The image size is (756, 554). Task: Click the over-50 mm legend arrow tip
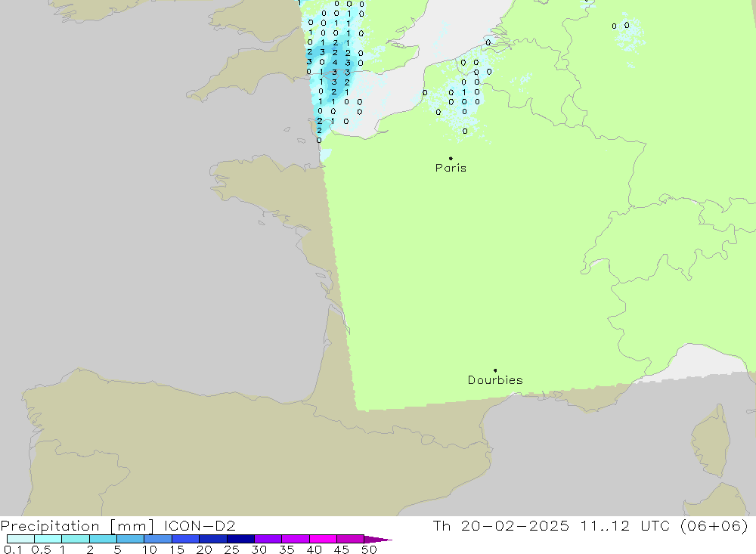coord(379,540)
